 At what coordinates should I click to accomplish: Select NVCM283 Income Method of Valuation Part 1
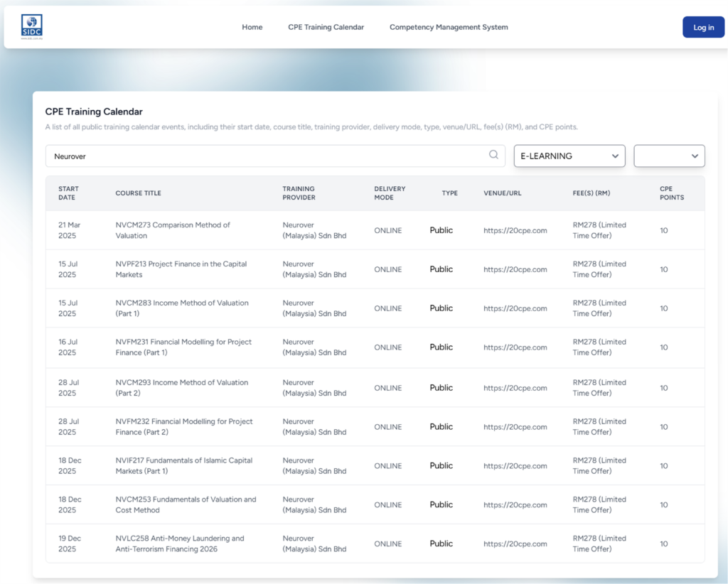pyautogui.click(x=181, y=308)
